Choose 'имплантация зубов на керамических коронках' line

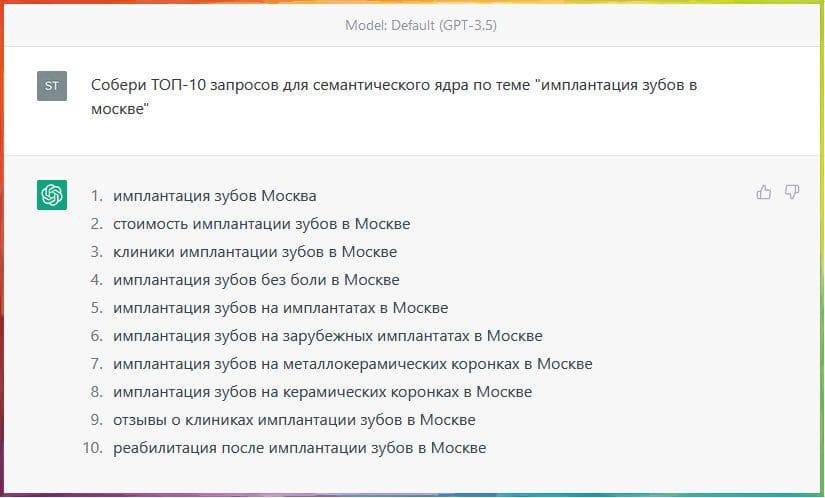322,392
